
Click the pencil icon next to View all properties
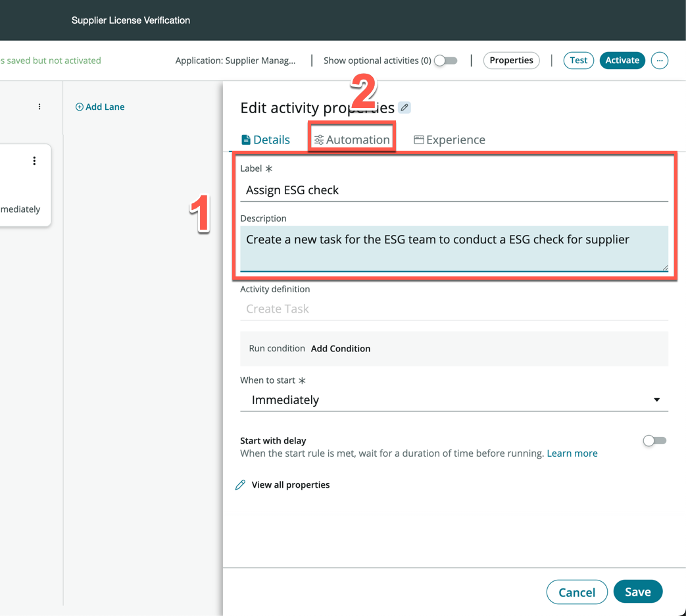pos(241,485)
